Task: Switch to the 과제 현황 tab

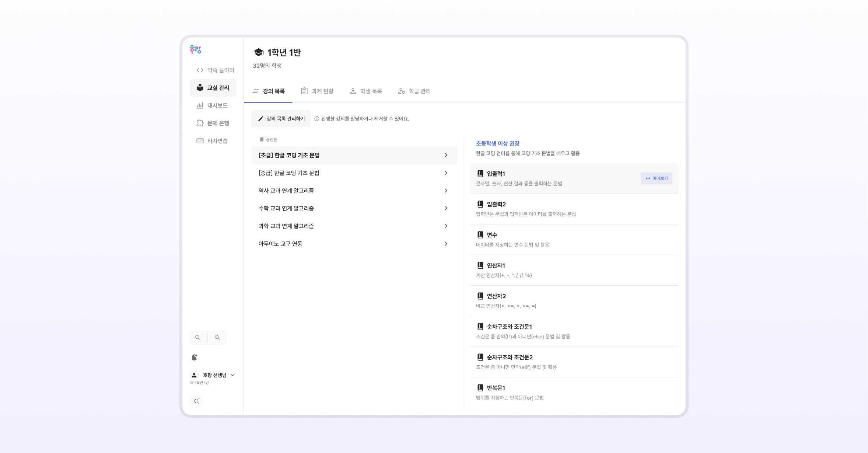Action: tap(317, 91)
